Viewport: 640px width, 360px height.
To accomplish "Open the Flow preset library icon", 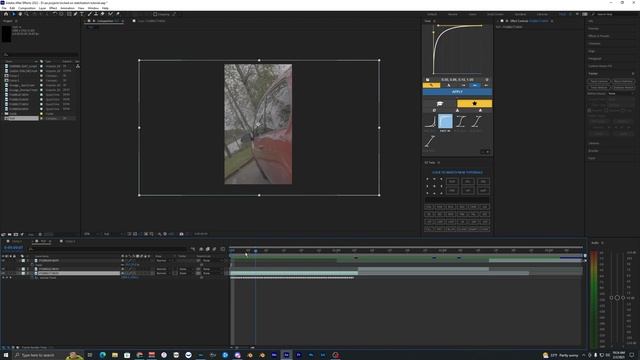I will tap(440, 104).
